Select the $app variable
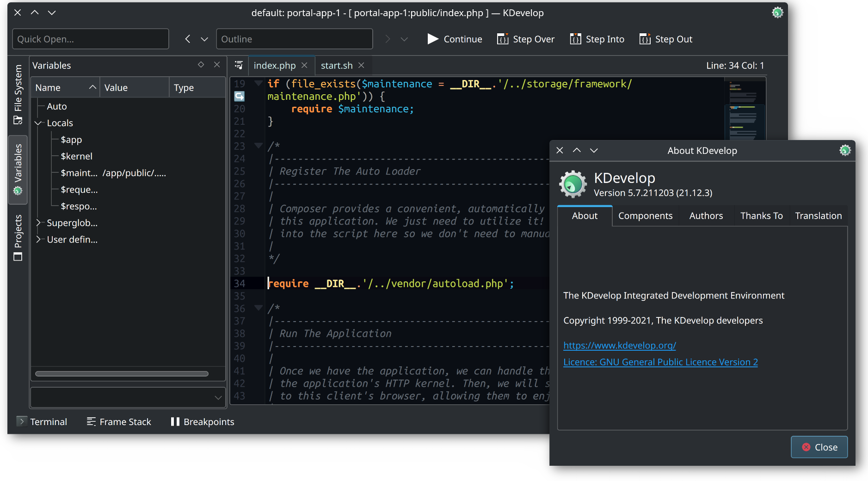The height and width of the screenshot is (481, 868). click(71, 140)
